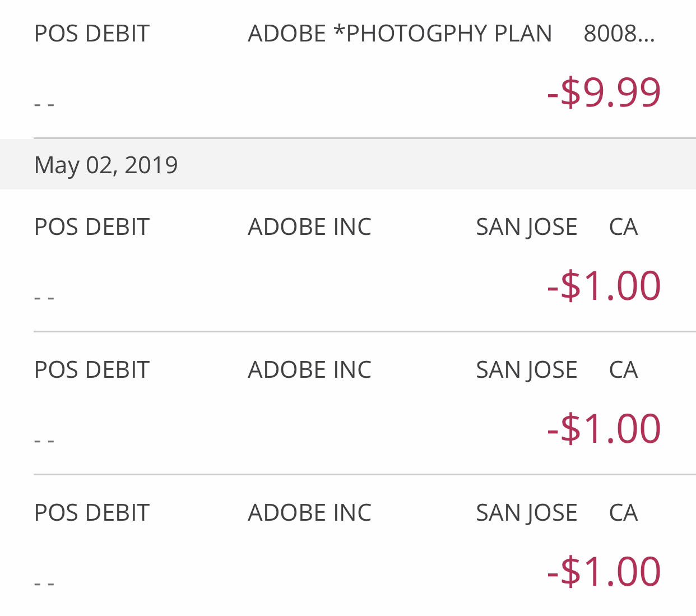The width and height of the screenshot is (696, 616).
Task: Open the Adobe Photography Plan transaction
Action: tap(400, 34)
